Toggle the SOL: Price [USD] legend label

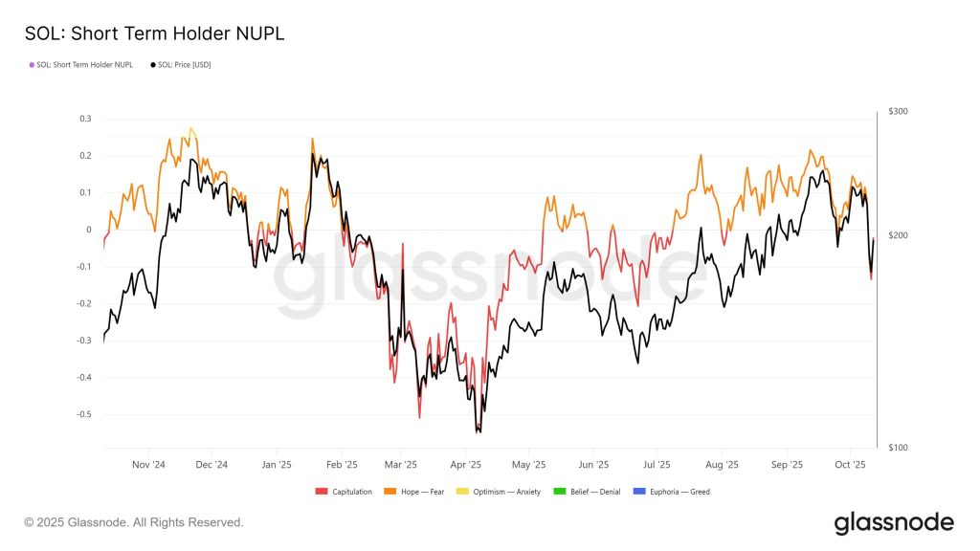[186, 65]
